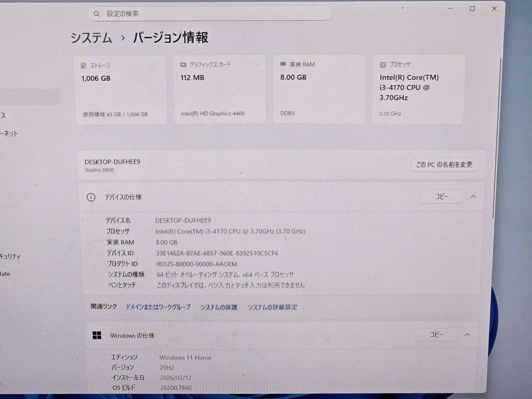
Task: Click the Windows logo next to Windows の仕様
Action: click(x=97, y=336)
